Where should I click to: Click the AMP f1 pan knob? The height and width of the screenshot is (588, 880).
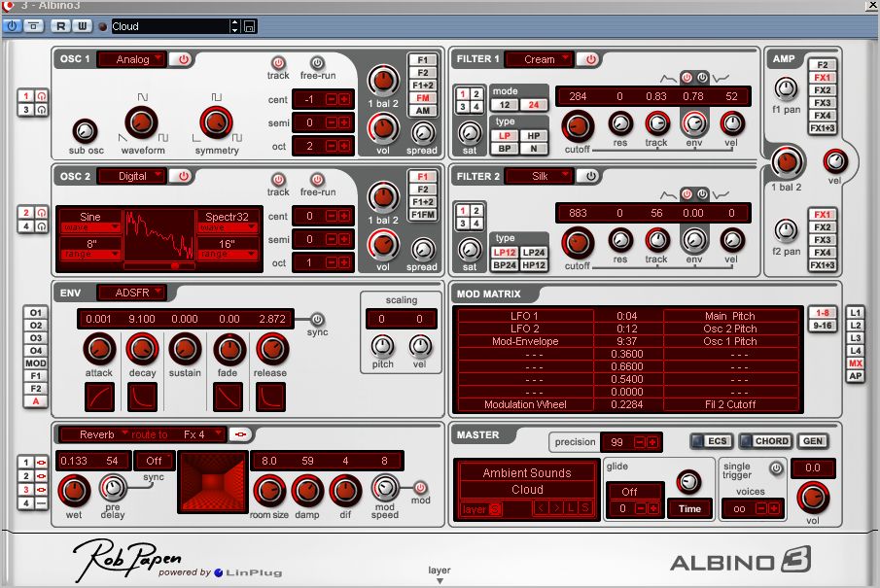point(786,88)
